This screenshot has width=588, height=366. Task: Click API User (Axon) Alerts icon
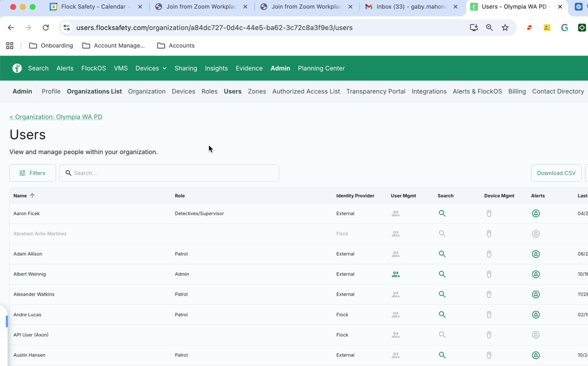pos(536,335)
